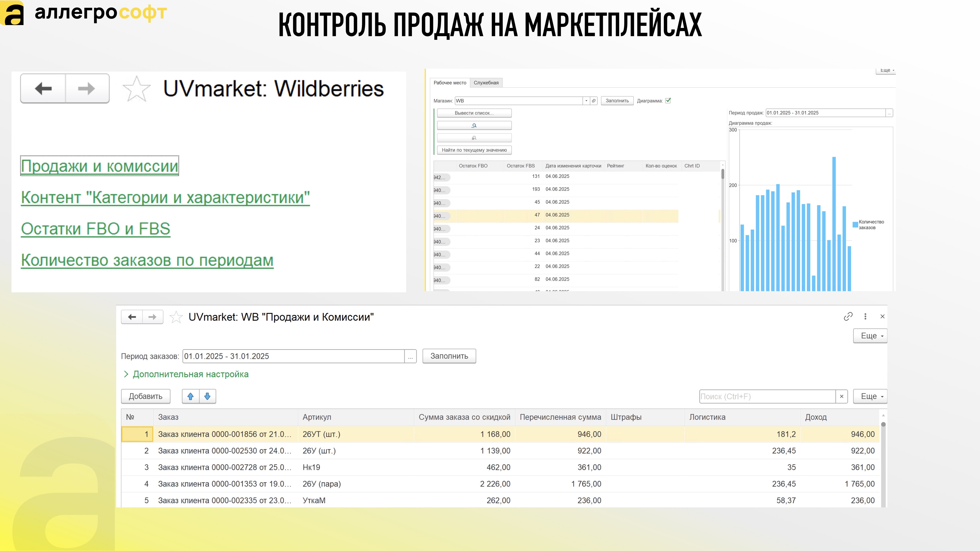The width and height of the screenshot is (980, 551).
Task: Toggle the Диаграмма checkbox
Action: coord(668,100)
